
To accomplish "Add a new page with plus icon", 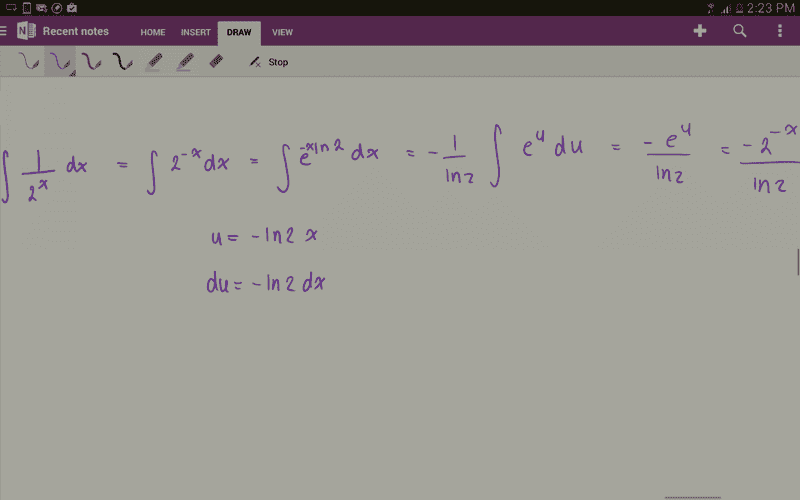I will pos(699,31).
